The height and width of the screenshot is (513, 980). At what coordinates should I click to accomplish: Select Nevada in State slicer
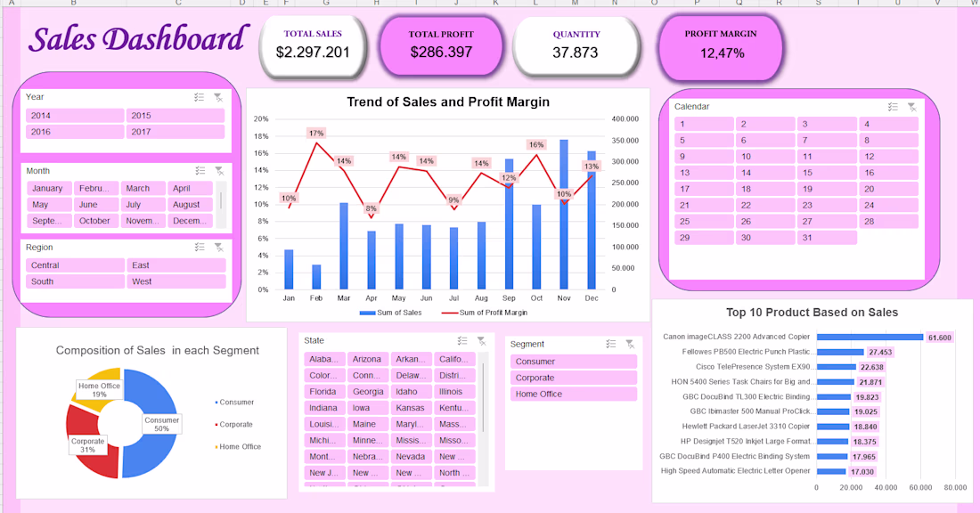[412, 457]
